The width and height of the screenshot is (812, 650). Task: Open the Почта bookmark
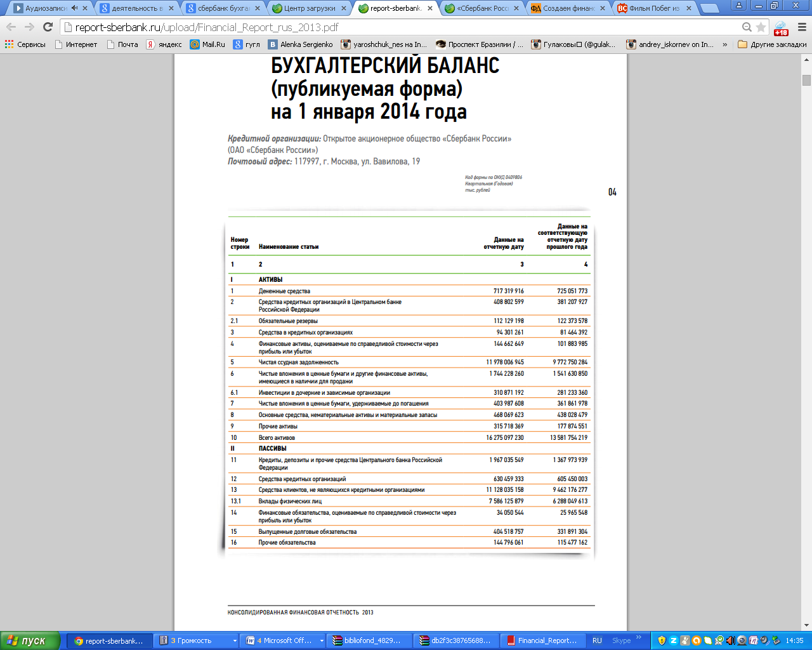122,44
